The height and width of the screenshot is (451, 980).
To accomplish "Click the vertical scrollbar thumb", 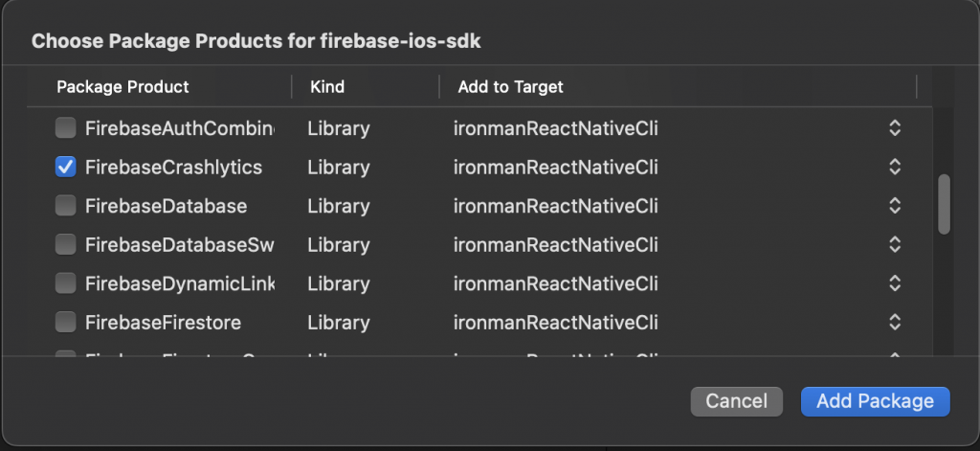I will click(x=944, y=204).
